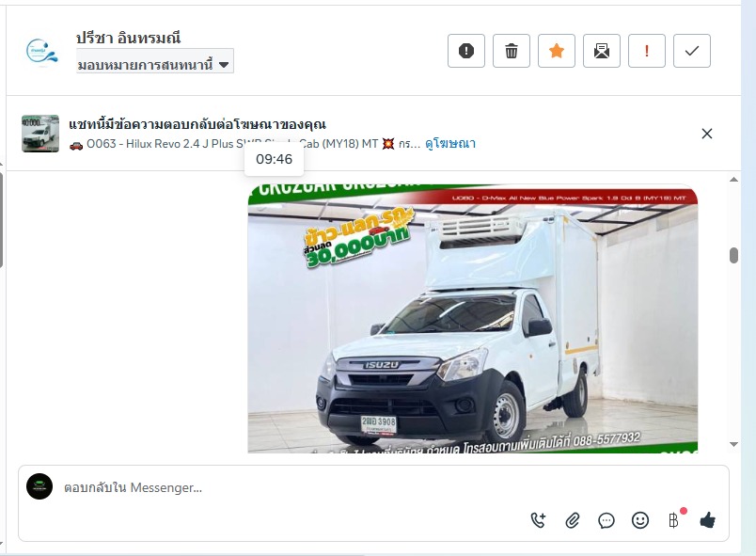Click chat scroll-down arrow
Viewport: 756px width, 556px height.
click(x=733, y=444)
